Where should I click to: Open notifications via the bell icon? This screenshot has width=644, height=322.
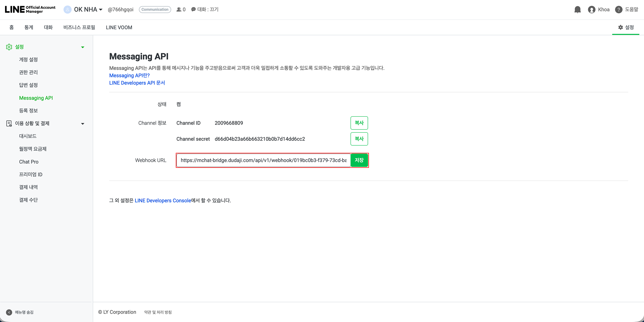point(577,9)
